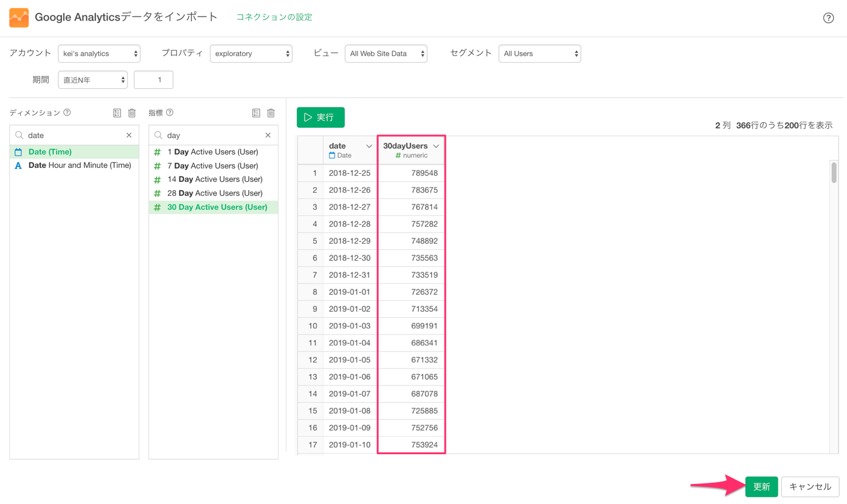This screenshot has width=847, height=504.
Task: Delete all dimensions with trash icon
Action: tap(132, 113)
